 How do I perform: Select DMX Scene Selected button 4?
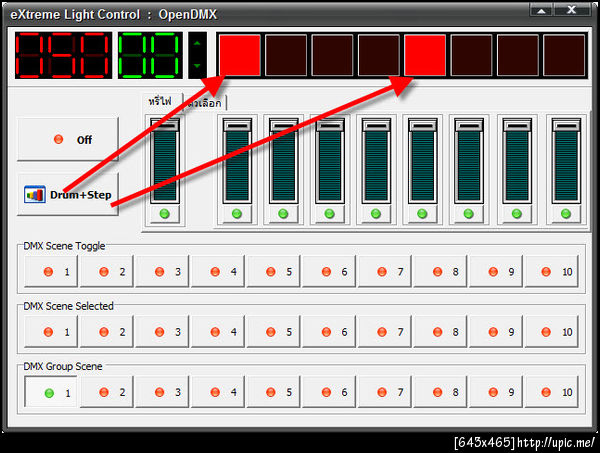coord(218,332)
